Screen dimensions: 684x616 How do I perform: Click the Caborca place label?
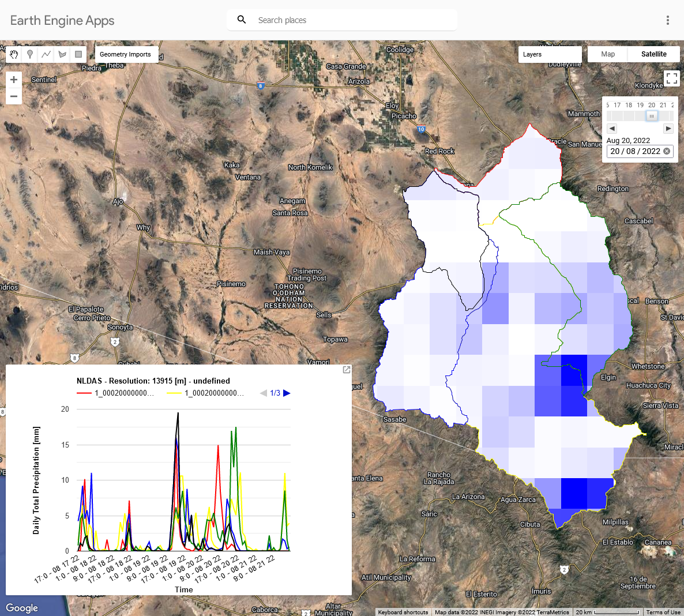[265, 610]
